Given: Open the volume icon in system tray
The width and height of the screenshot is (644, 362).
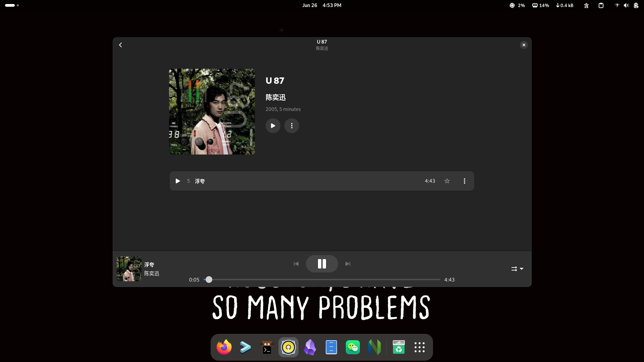Looking at the screenshot, I should pyautogui.click(x=626, y=5).
